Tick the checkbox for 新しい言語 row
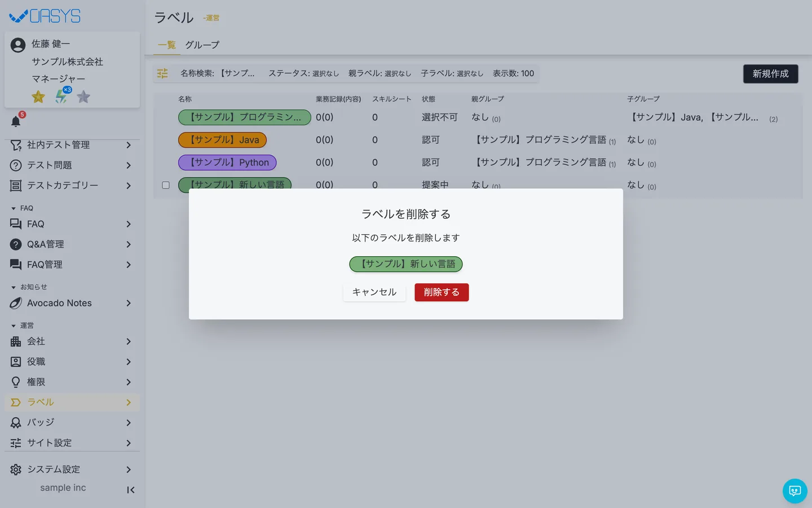Image resolution: width=812 pixels, height=508 pixels. click(x=166, y=185)
